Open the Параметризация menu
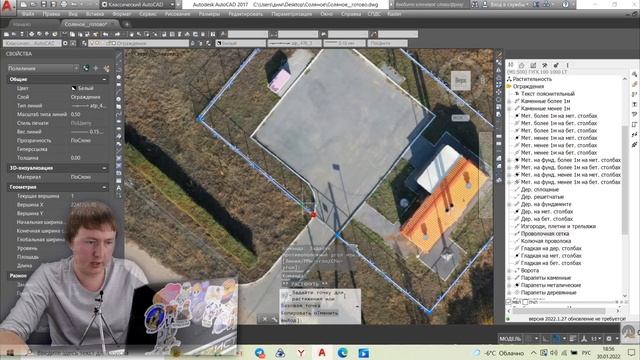The height and width of the screenshot is (360, 640). [292, 14]
